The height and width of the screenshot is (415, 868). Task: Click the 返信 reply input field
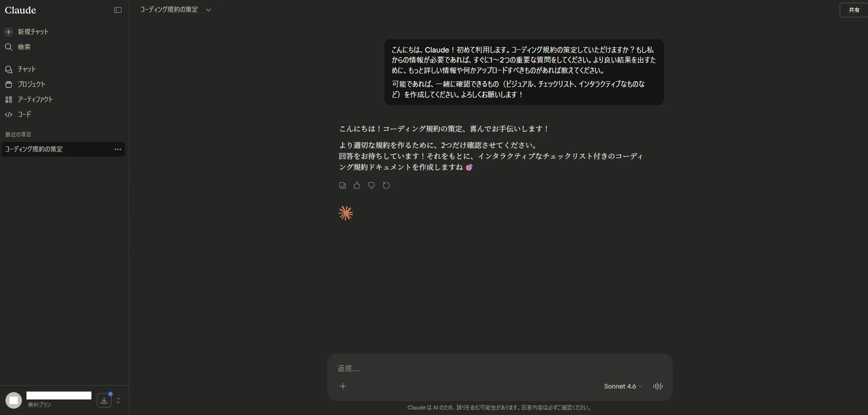pyautogui.click(x=500, y=368)
